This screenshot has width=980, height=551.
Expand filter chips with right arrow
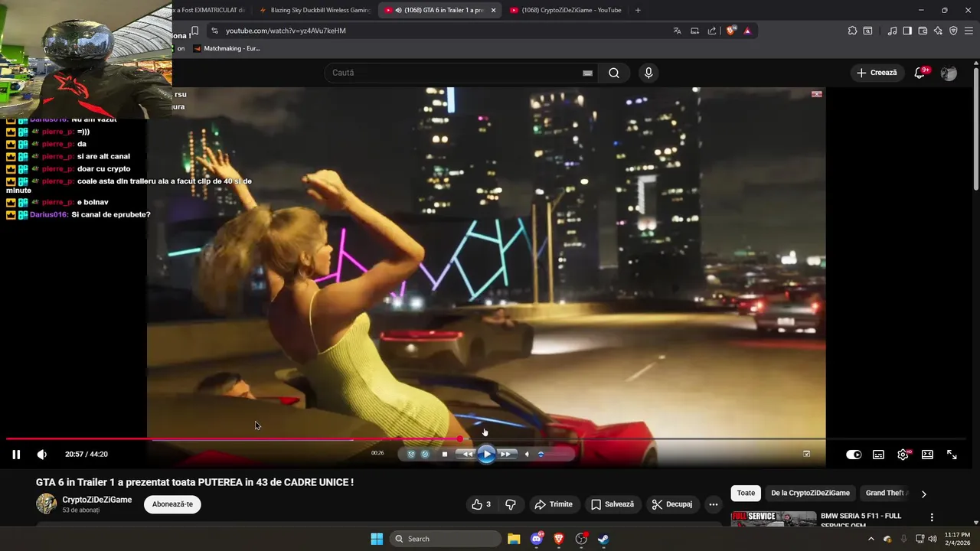(923, 494)
